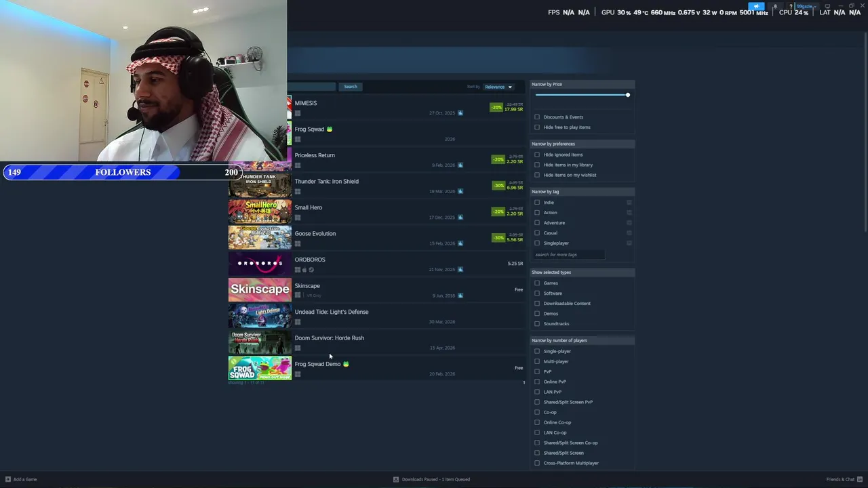The image size is (868, 488).
Task: Click the Add a Game plus icon
Action: 8,479
